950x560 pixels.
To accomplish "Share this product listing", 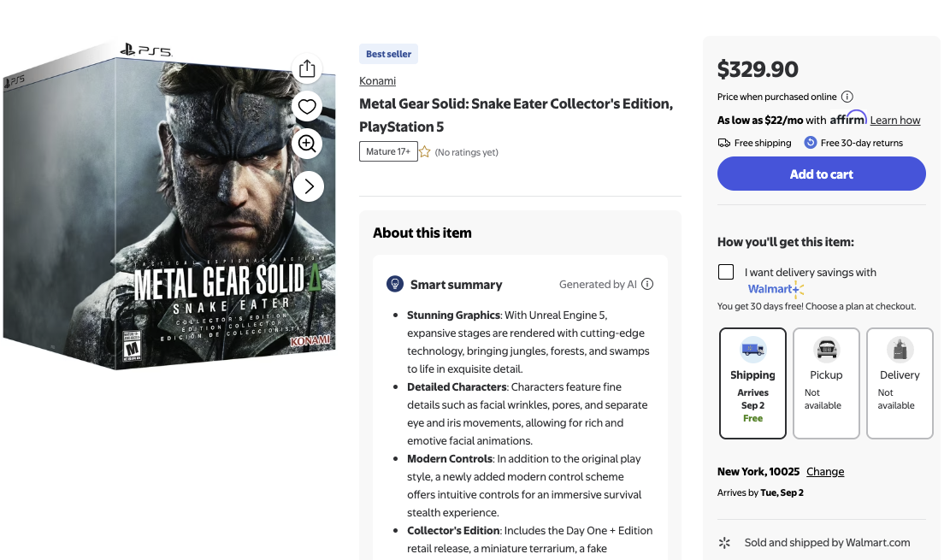I will pyautogui.click(x=307, y=68).
